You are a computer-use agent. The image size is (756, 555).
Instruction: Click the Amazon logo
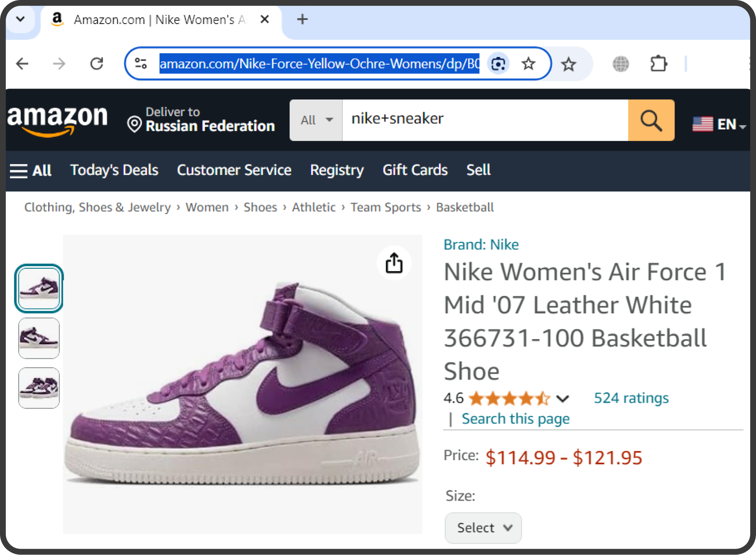coord(58,120)
